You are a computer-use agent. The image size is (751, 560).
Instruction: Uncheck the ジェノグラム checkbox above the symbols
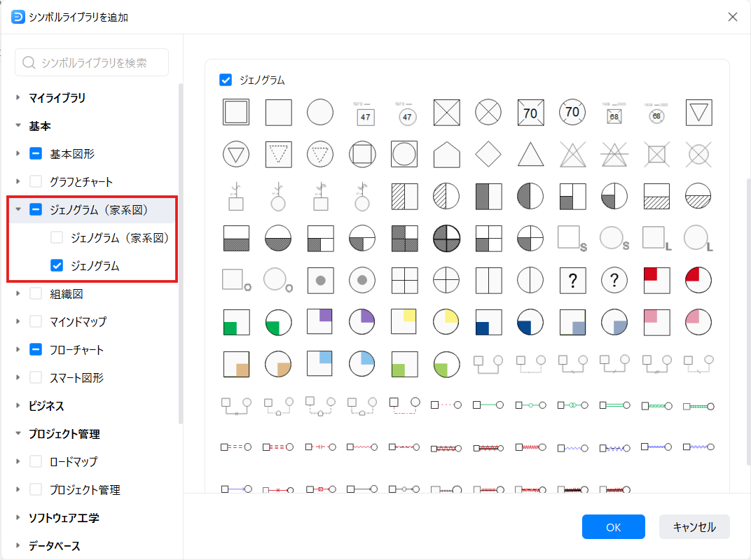coord(225,80)
